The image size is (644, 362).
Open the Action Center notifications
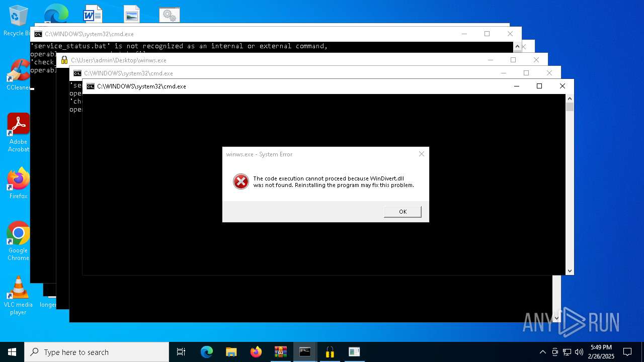627,352
